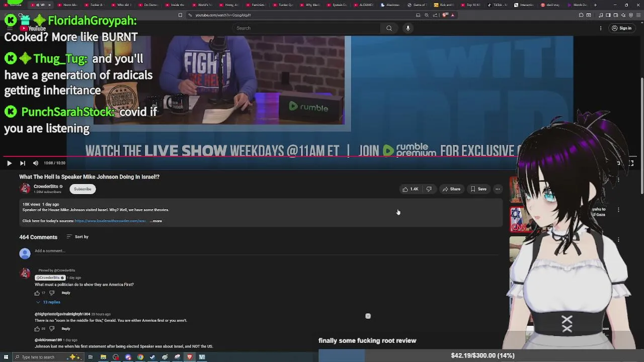The width and height of the screenshot is (644, 362).
Task: Switch to the Feminists browser tab
Action: [256, 5]
